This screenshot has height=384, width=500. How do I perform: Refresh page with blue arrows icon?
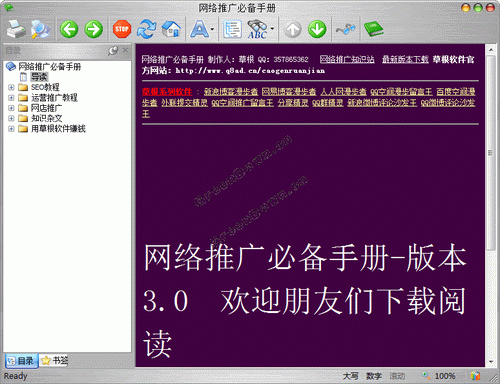(147, 29)
